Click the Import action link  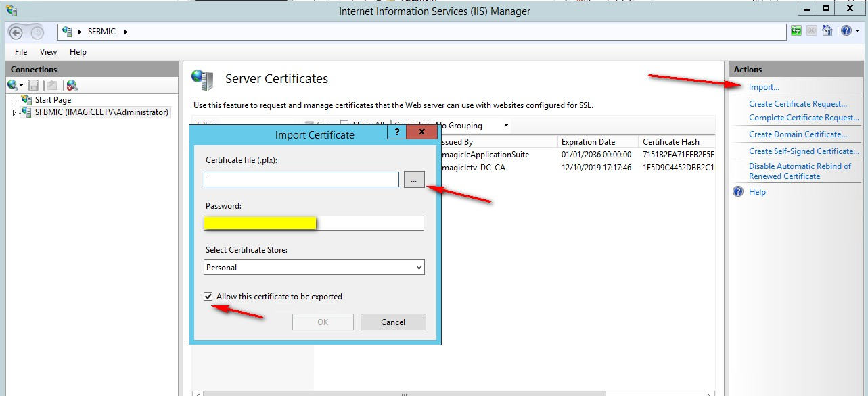tap(764, 87)
